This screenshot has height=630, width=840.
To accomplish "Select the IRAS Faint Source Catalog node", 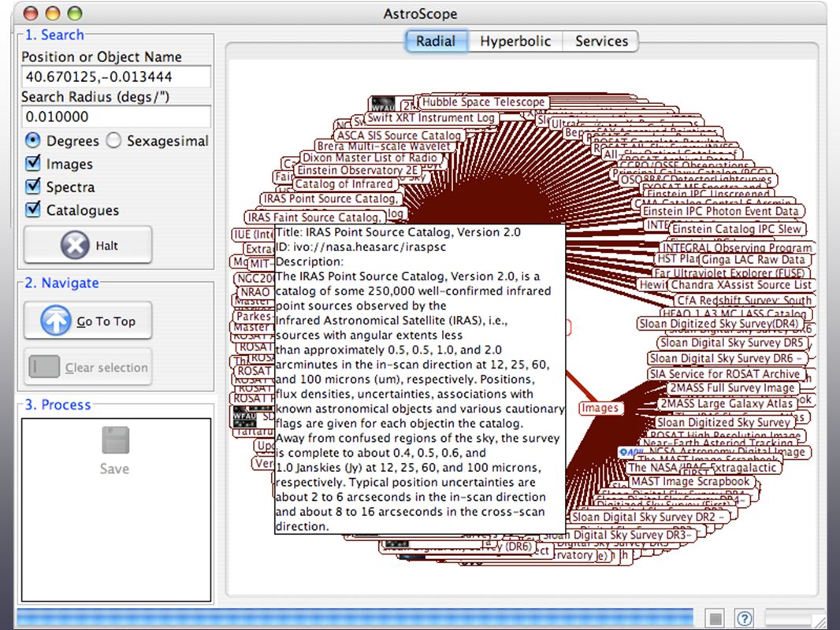I will pos(314,217).
